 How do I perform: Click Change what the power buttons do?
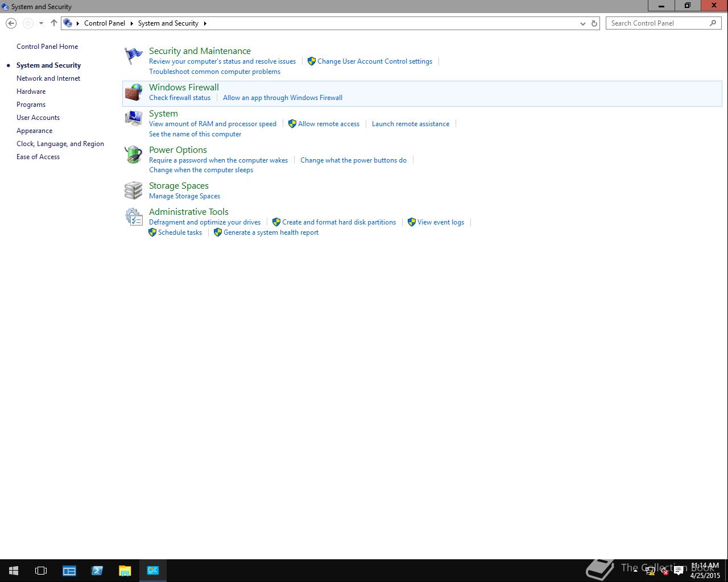[x=353, y=160]
